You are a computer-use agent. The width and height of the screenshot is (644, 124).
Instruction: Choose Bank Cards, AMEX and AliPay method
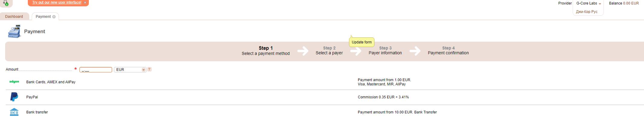point(51,82)
